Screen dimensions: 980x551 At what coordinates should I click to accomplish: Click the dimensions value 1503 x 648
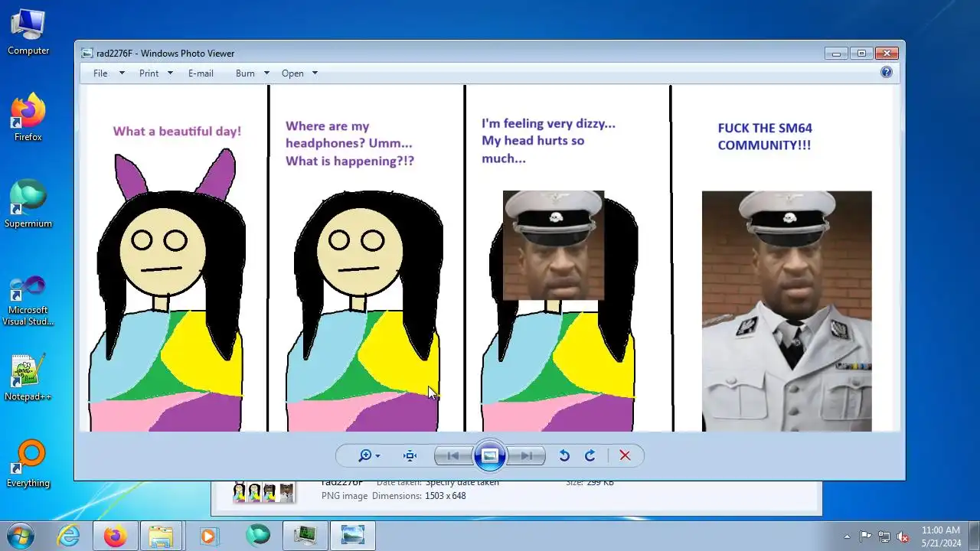pos(445,496)
